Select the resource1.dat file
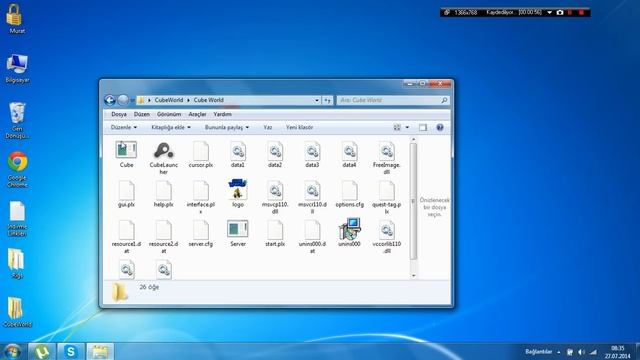This screenshot has height=360, width=640. point(126,237)
